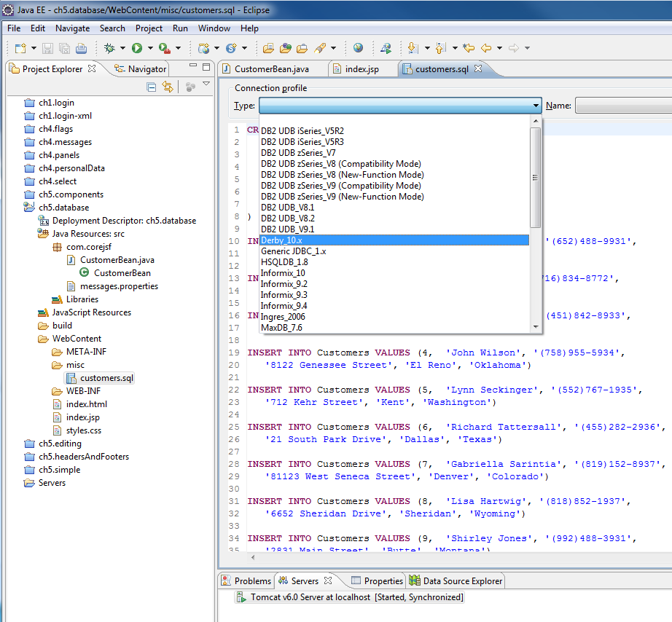Click the New wizard toolbar icon
The height and width of the screenshot is (622, 672).
pyautogui.click(x=20, y=48)
